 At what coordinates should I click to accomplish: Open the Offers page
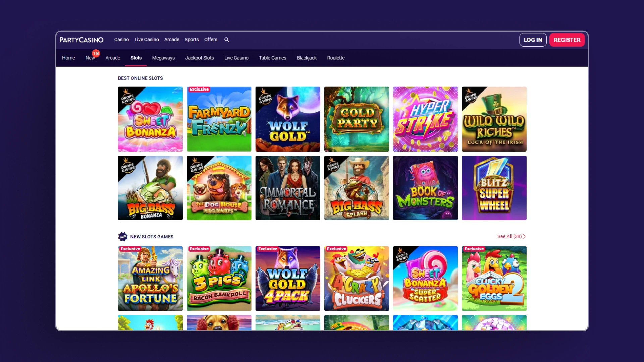211,40
